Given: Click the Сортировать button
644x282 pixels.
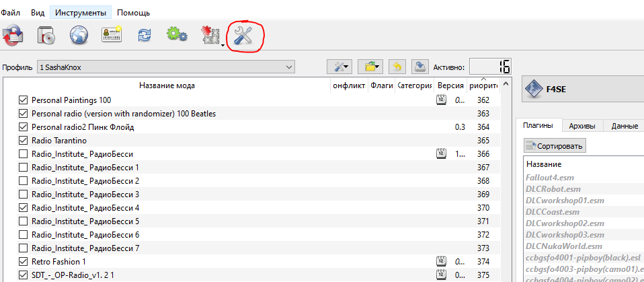Looking at the screenshot, I should [555, 145].
